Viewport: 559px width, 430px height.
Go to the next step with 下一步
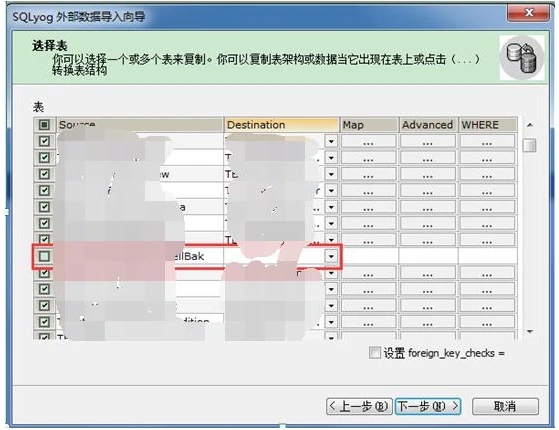coord(428,406)
